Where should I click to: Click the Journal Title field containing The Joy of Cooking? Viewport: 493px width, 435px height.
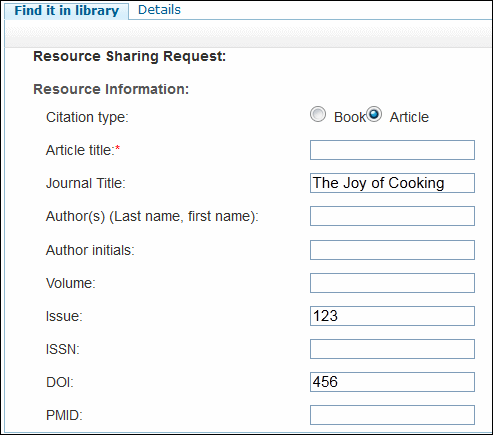[x=392, y=183]
